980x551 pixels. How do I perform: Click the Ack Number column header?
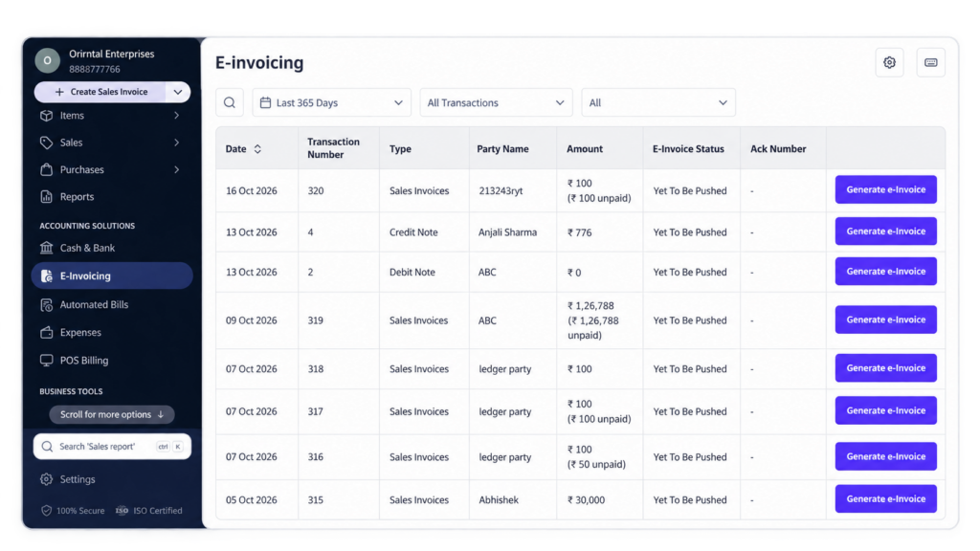point(778,148)
